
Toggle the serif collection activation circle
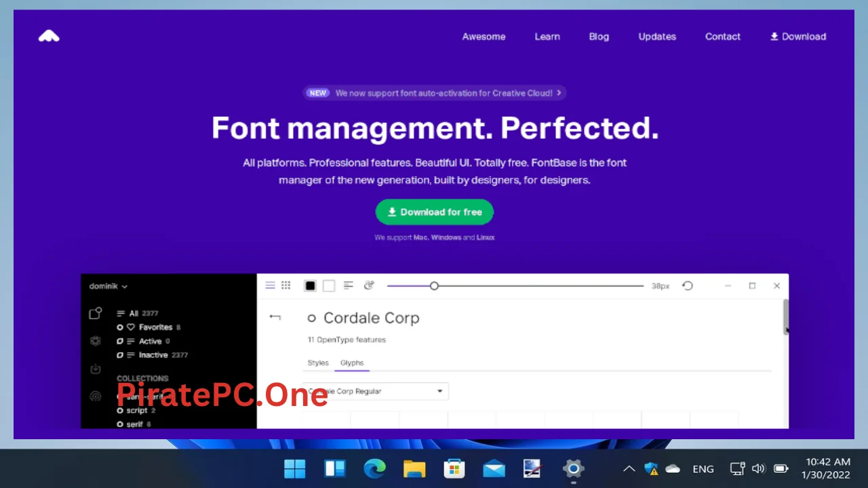click(x=120, y=424)
